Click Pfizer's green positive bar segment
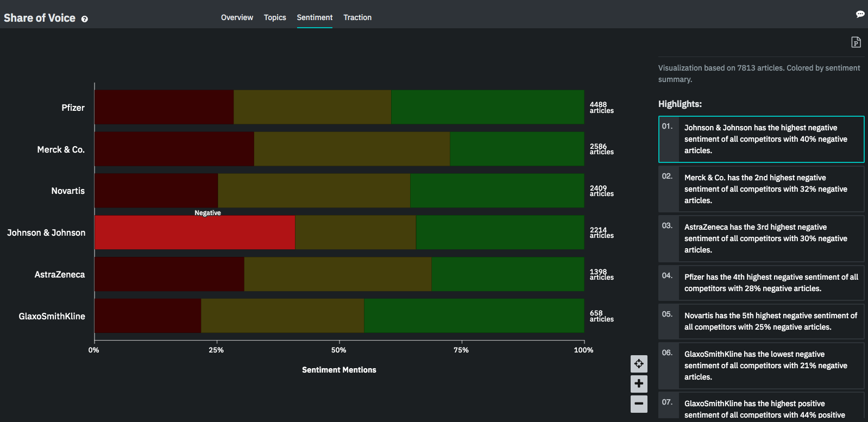 pos(488,107)
